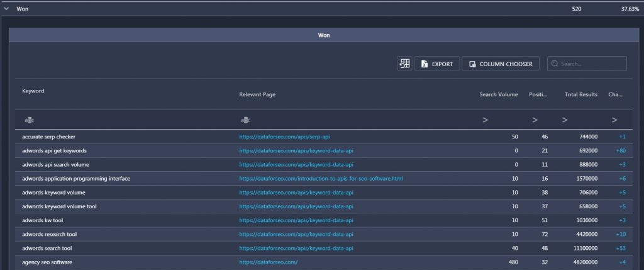Viewport: 644px width, 270px height.
Task: Open link for adwords api search volume
Action: (x=296, y=165)
